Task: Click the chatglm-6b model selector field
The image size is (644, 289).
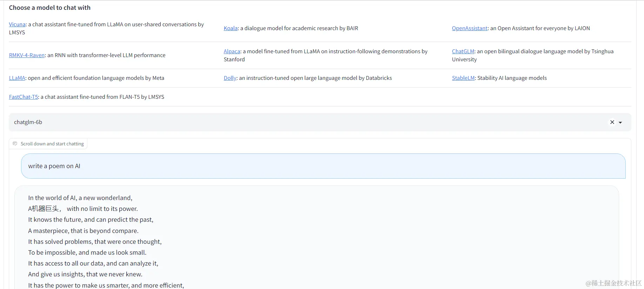Action: tap(320, 122)
